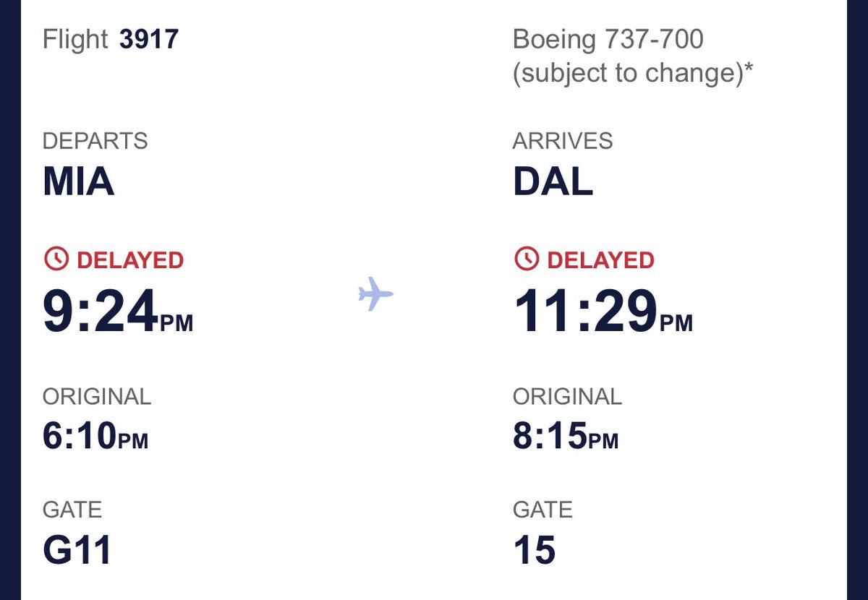Click the ARRIVES heading
Screen dimensions: 868x600
563,141
